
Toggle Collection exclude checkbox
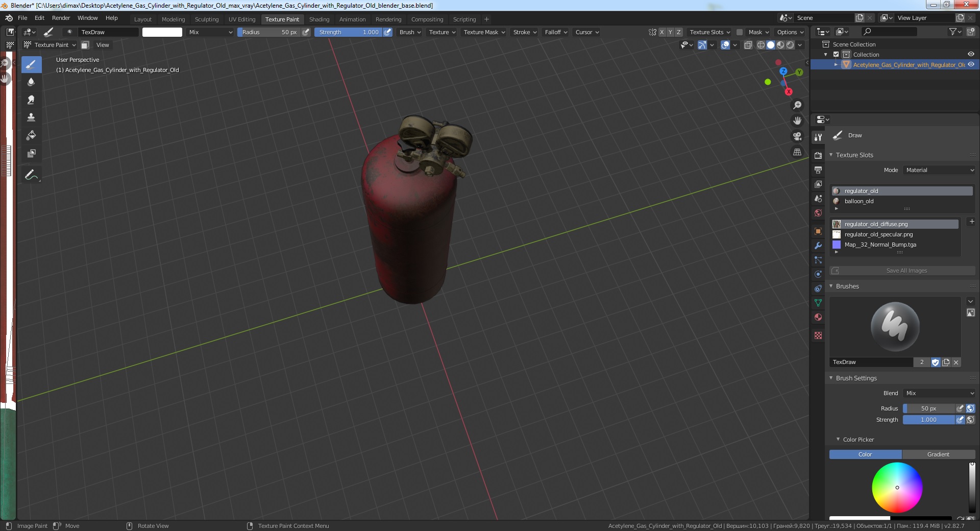[x=836, y=55]
